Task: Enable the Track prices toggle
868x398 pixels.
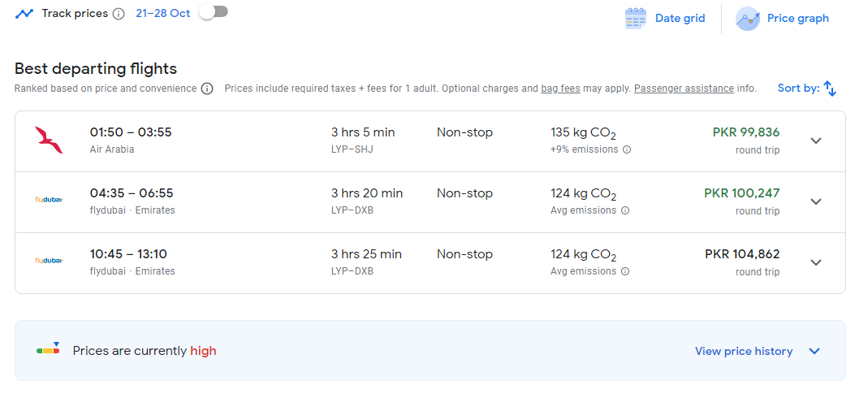Action: [214, 12]
